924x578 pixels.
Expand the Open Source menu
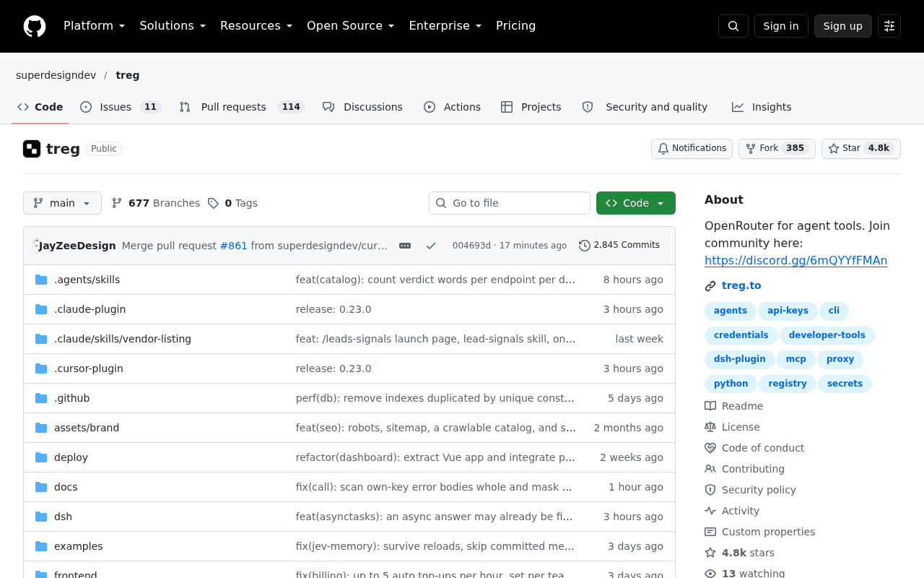(351, 26)
